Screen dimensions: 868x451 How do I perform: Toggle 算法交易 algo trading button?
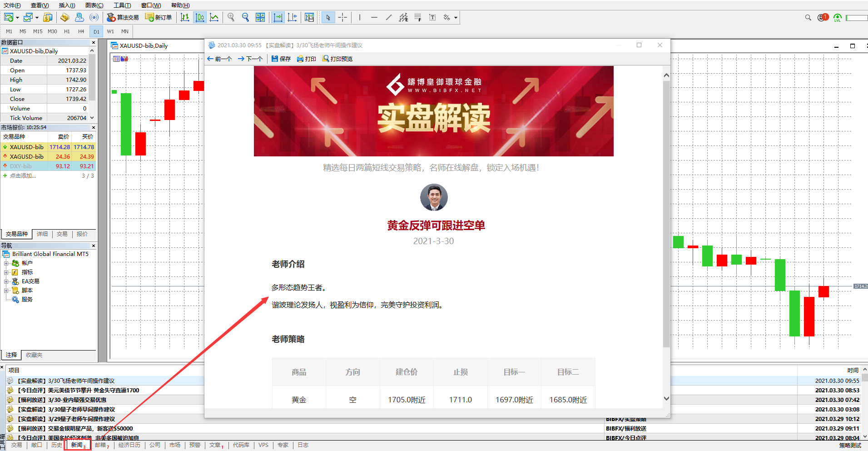123,17
